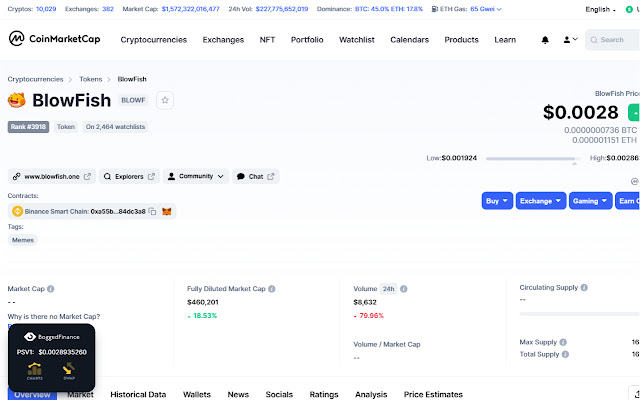Screen dimensions: 640x400
Task: Show Circulating Supply info icon
Action: point(584,288)
